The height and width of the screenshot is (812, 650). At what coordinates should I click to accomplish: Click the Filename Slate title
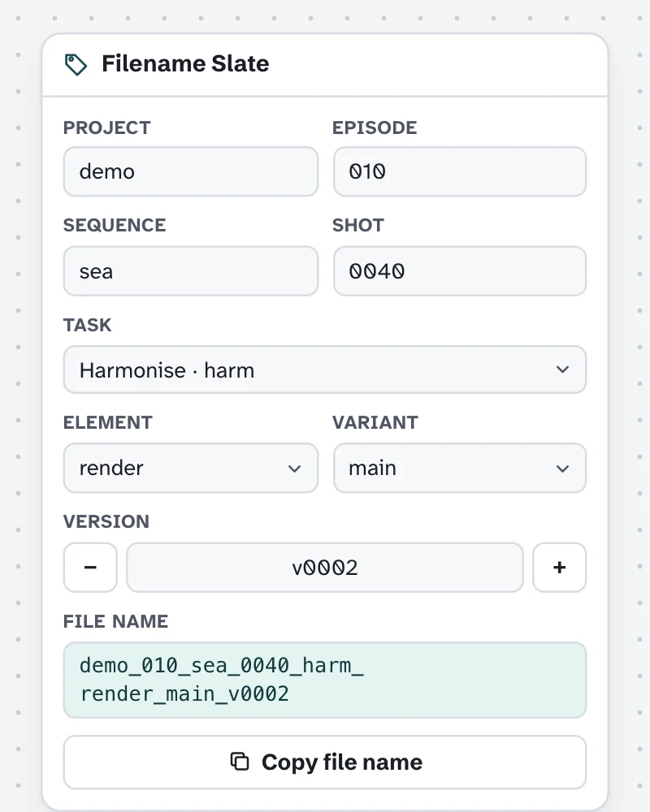pos(185,63)
